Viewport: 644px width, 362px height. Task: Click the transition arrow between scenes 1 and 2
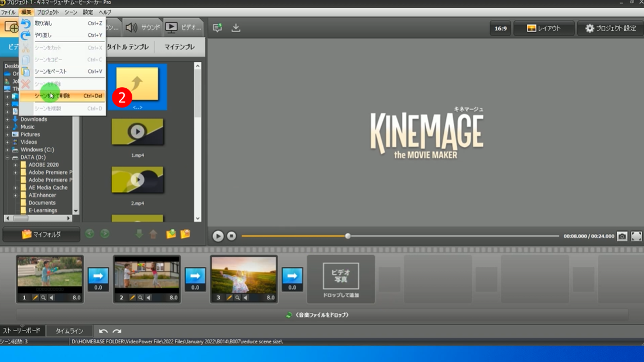point(98,275)
